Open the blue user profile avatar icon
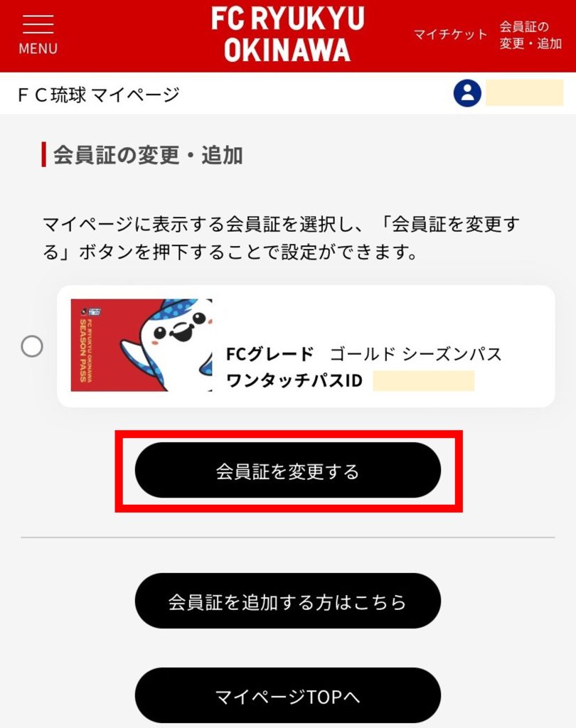This screenshot has width=576, height=728. [467, 93]
